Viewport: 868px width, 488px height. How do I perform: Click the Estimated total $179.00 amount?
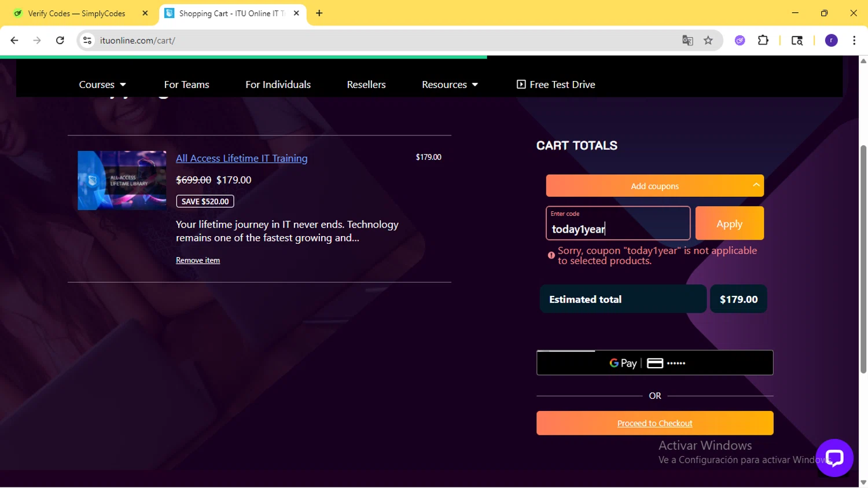click(x=738, y=299)
